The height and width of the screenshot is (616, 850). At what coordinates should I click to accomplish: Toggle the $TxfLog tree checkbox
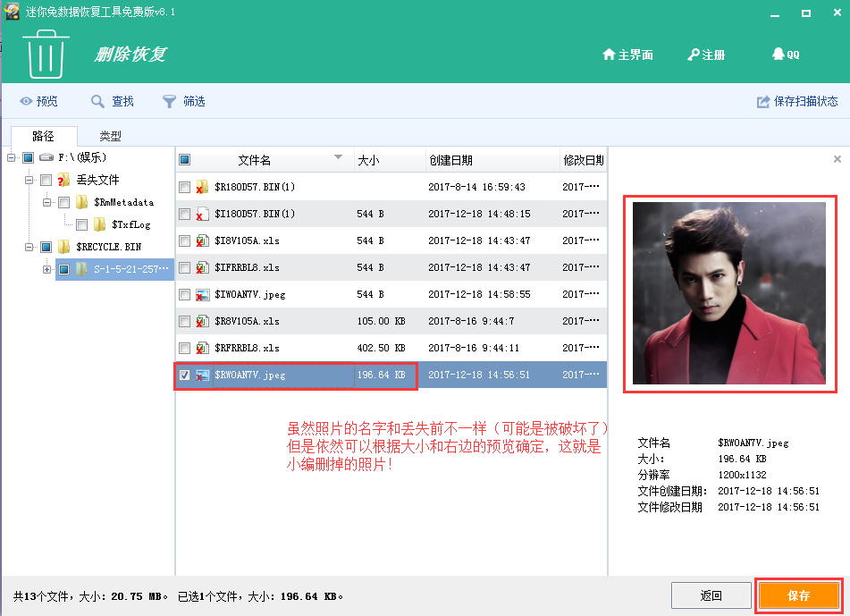[82, 224]
